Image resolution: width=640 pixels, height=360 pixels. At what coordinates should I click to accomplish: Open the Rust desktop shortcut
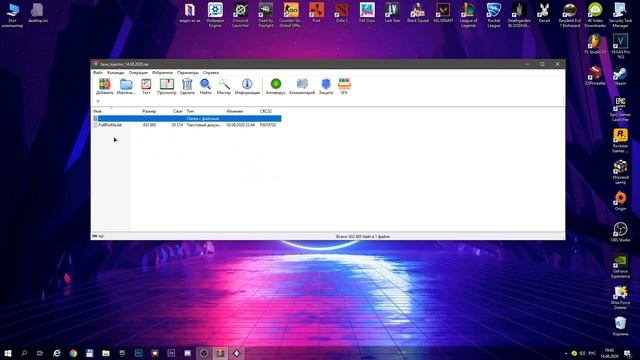(316, 13)
